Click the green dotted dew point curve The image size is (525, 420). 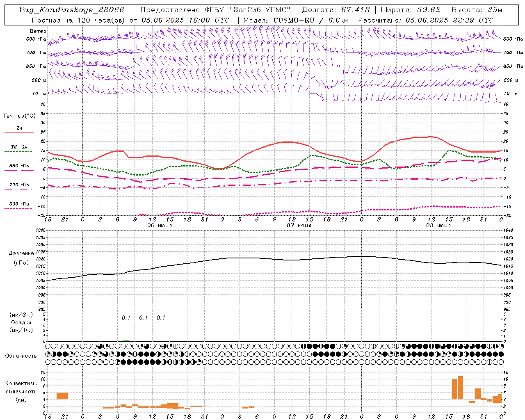coord(314,156)
